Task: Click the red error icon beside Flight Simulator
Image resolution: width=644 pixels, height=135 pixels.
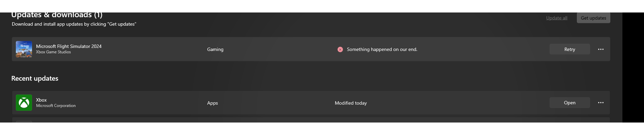Action: [x=340, y=49]
